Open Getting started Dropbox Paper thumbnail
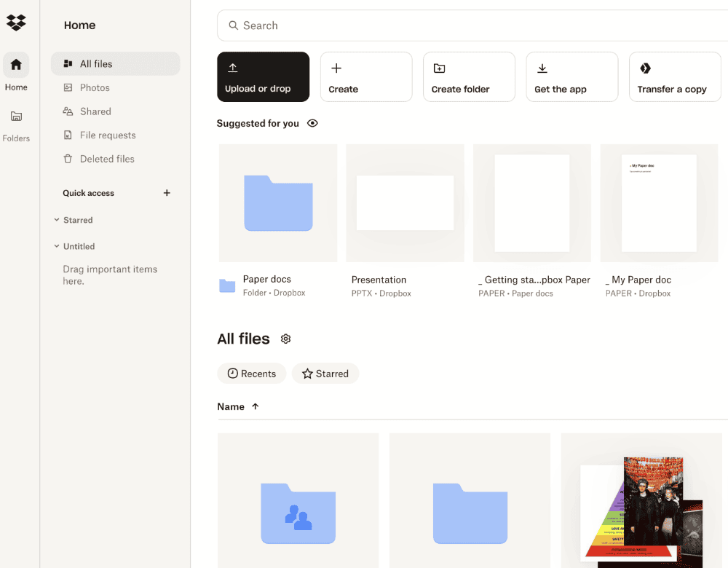The image size is (728, 568). click(x=532, y=203)
